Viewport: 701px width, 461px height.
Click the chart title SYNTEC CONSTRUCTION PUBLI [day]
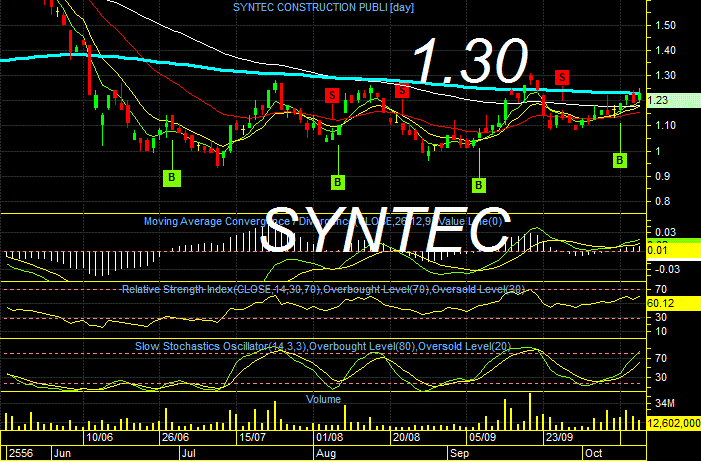(x=323, y=7)
